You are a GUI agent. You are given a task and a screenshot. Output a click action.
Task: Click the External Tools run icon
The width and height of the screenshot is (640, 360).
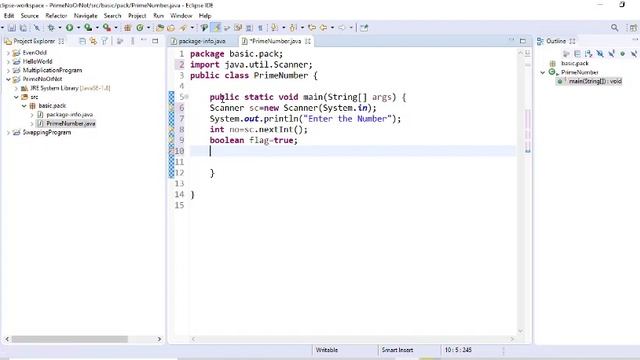click(x=107, y=28)
